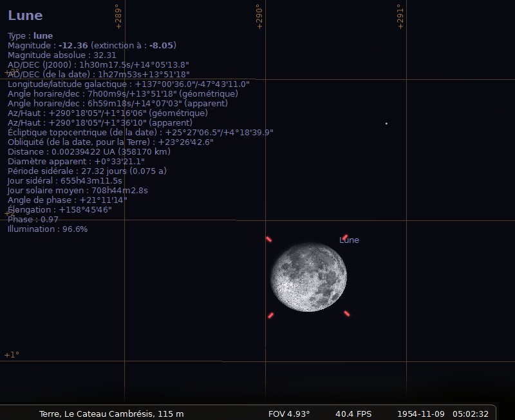Click the Angle horaire/dec (géométrique) line
The image size is (515, 420).
123,93
